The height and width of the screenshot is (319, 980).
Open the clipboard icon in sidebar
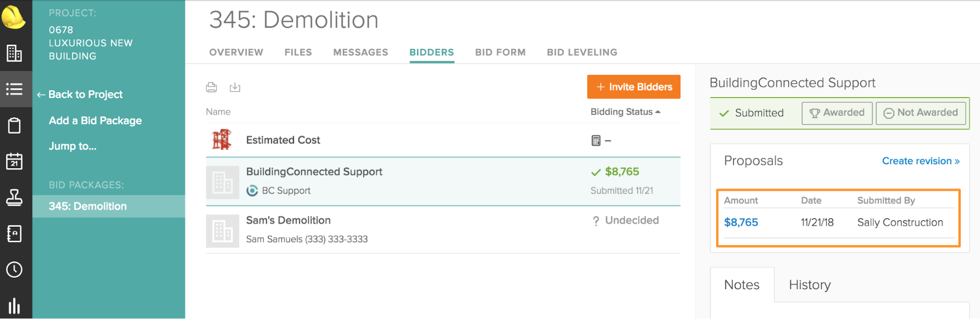click(14, 125)
